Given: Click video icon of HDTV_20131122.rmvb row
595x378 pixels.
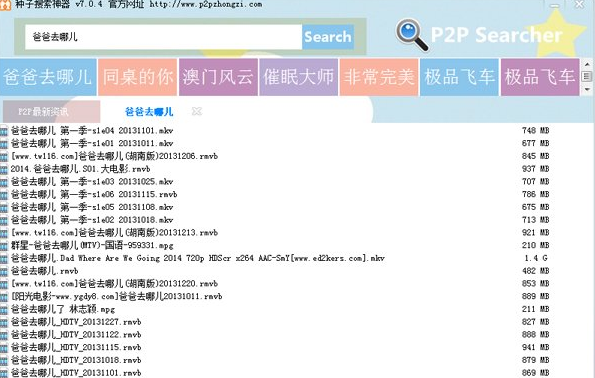Looking at the screenshot, I should (4, 335).
